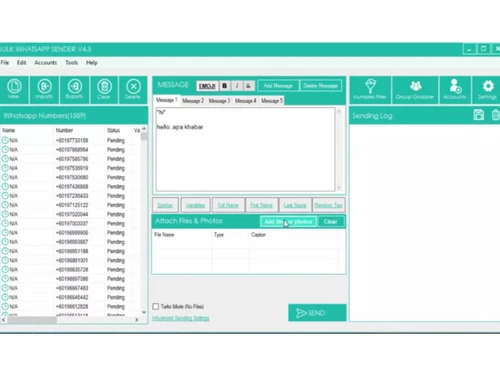Click the numbers list scroll-down arrow
The height and width of the screenshot is (375, 500).
[x=144, y=312]
